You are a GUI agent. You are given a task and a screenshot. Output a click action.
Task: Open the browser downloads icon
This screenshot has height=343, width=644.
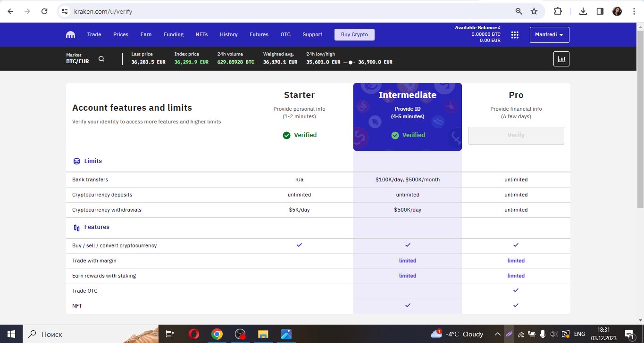click(x=583, y=11)
